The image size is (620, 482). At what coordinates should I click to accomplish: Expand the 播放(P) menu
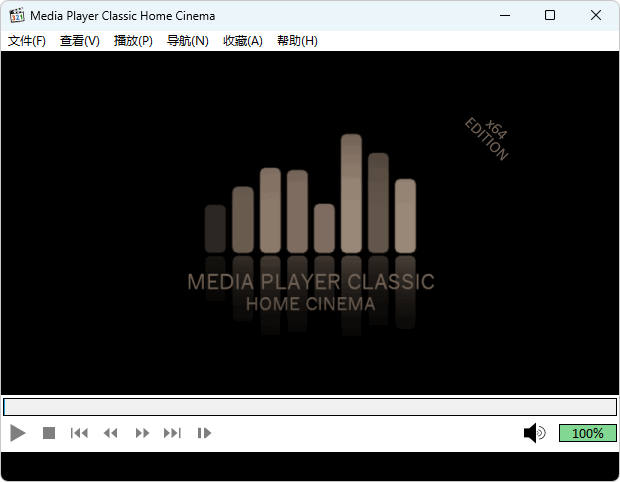coord(133,41)
